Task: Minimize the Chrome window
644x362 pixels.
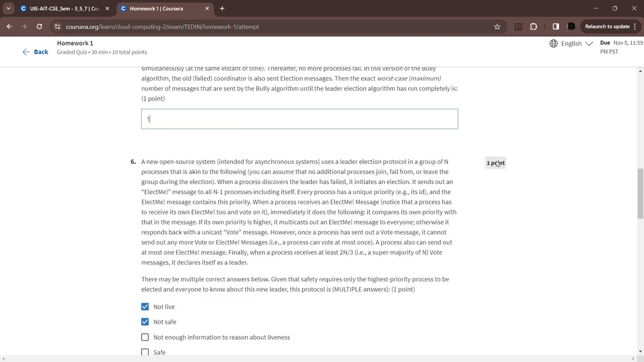Action: [596, 9]
